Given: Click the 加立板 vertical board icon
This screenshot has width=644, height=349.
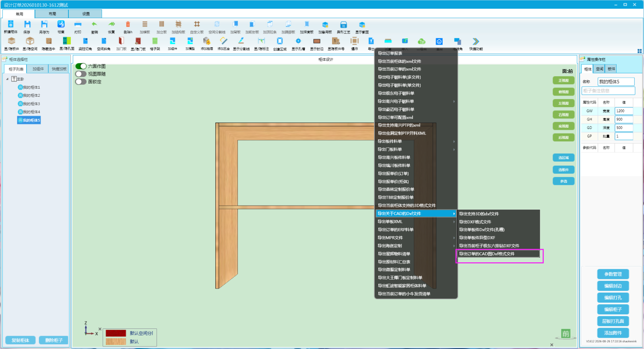Looking at the screenshot, I should tap(161, 25).
